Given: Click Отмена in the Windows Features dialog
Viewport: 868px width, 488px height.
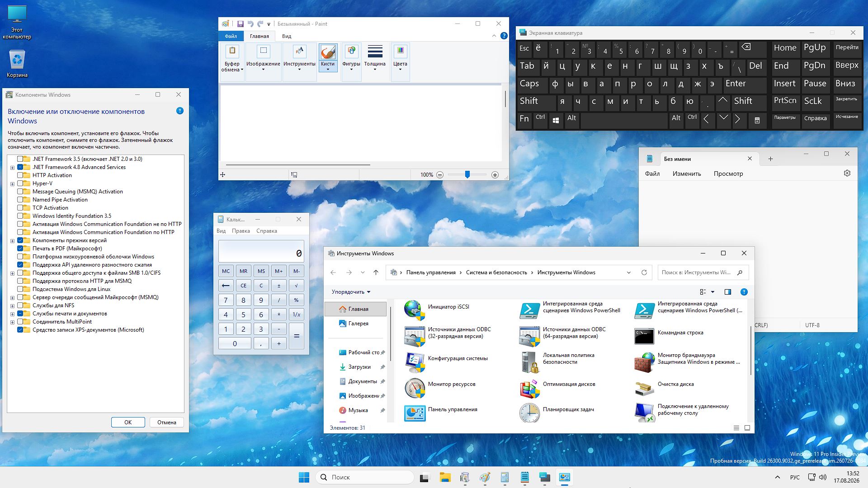Looking at the screenshot, I should coord(167,422).
